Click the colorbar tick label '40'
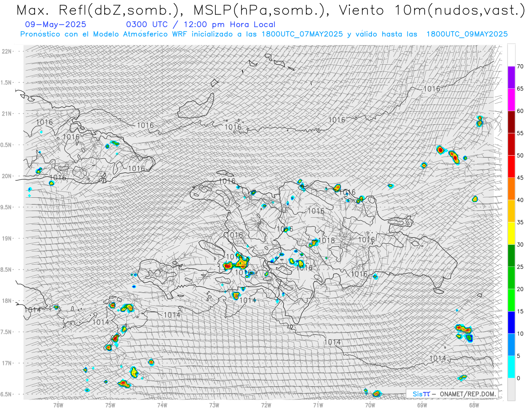 coord(520,200)
